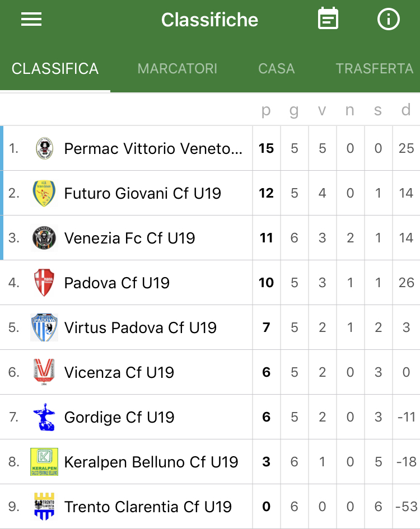
Task: Select the points column header p
Action: coord(266,110)
